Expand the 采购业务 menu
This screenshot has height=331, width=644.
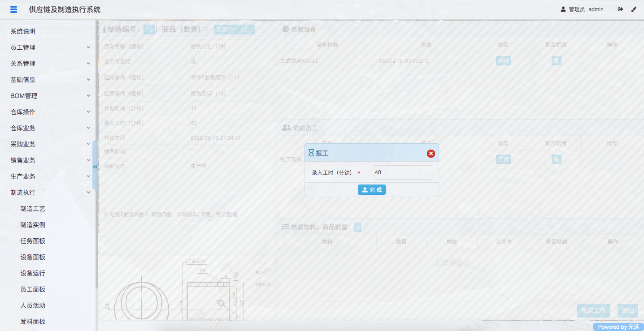[49, 144]
